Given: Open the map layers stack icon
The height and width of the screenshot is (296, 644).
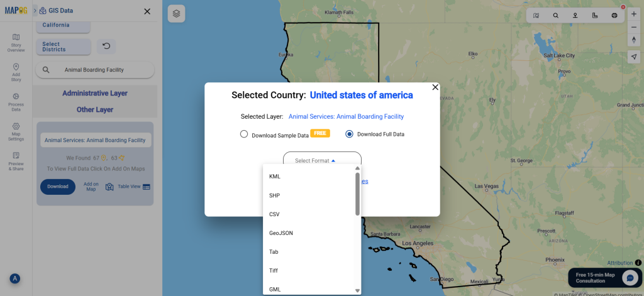Looking at the screenshot, I should click(x=176, y=13).
